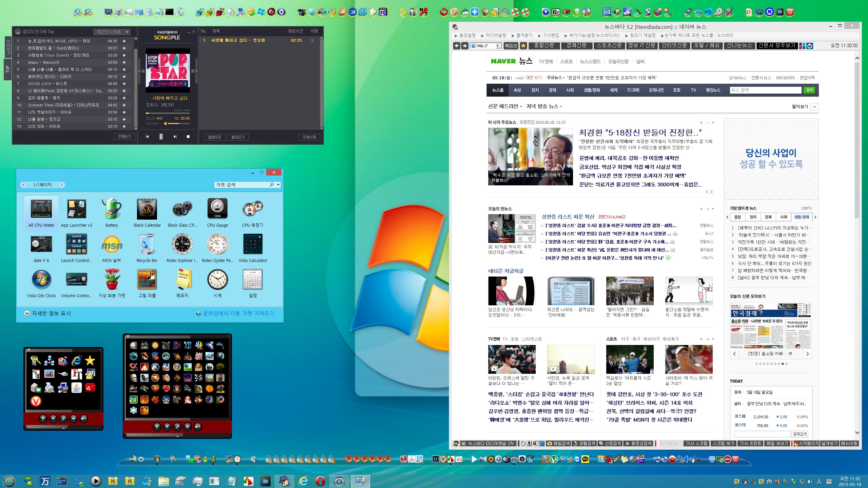Expand the 펼쳐보기 arrow button
Image resolution: width=868 pixels, height=488 pixels.
point(814,107)
